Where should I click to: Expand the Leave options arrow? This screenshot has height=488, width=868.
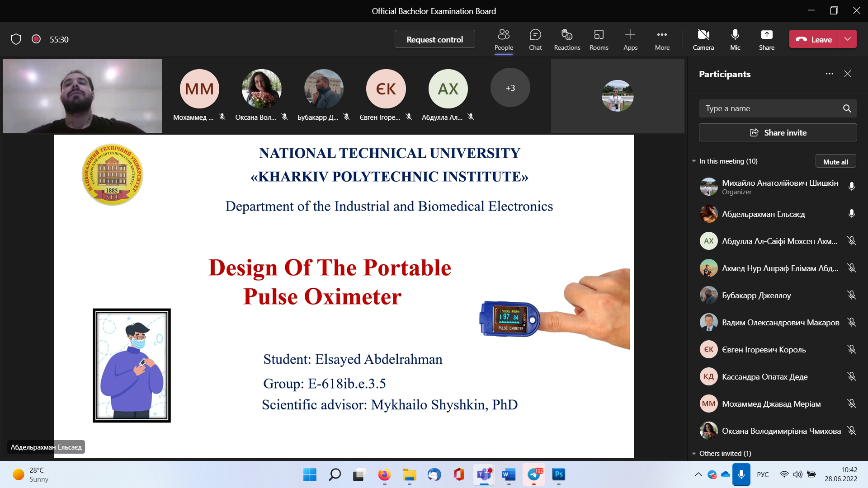848,39
